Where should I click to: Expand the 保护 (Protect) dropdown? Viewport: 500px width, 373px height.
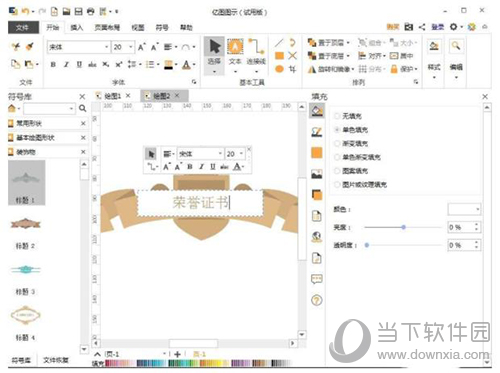coord(416,69)
